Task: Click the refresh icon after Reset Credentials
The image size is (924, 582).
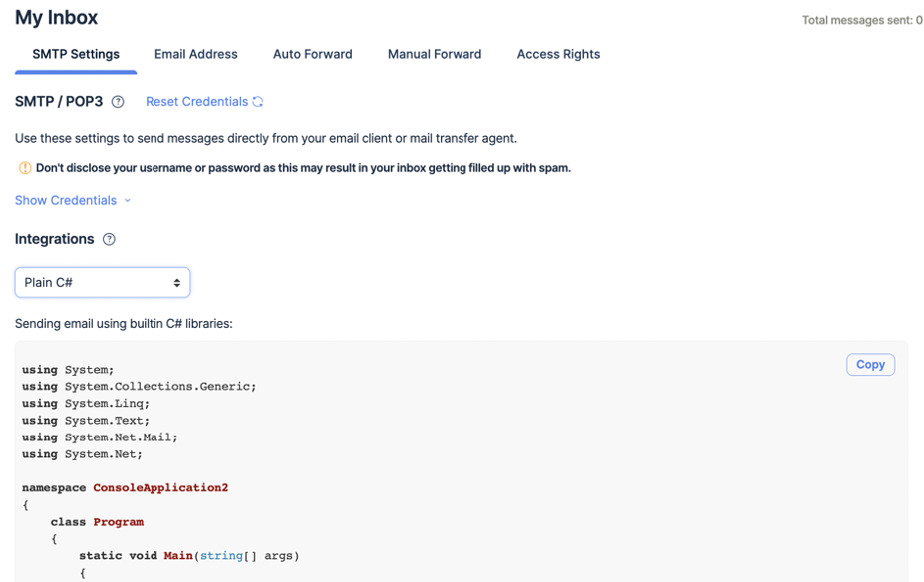Action: (258, 102)
